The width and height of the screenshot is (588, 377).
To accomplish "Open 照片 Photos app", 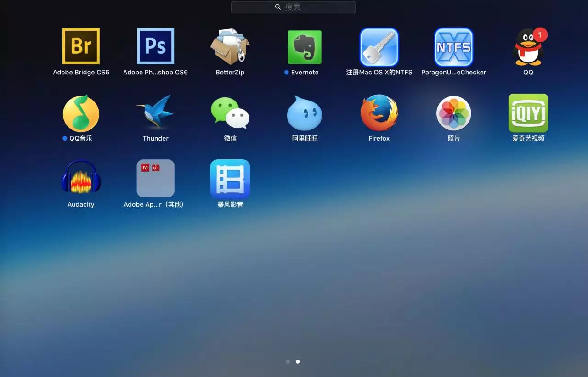I will (x=453, y=113).
